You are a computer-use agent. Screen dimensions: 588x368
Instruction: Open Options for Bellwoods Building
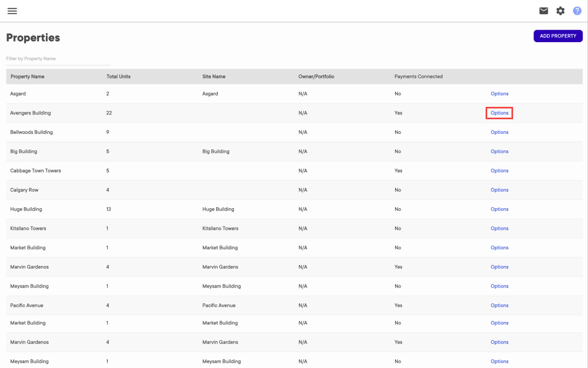(x=499, y=132)
